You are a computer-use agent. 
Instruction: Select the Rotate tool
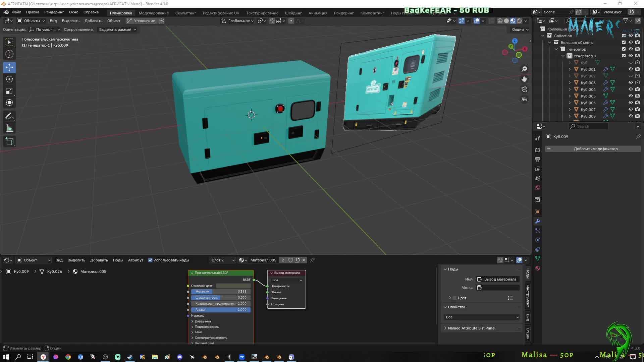click(x=9, y=79)
